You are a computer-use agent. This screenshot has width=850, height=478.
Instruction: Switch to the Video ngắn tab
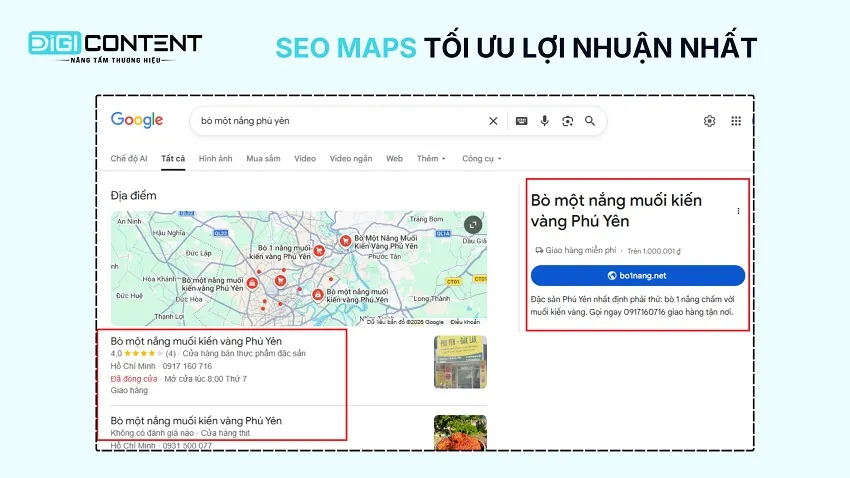coord(351,158)
